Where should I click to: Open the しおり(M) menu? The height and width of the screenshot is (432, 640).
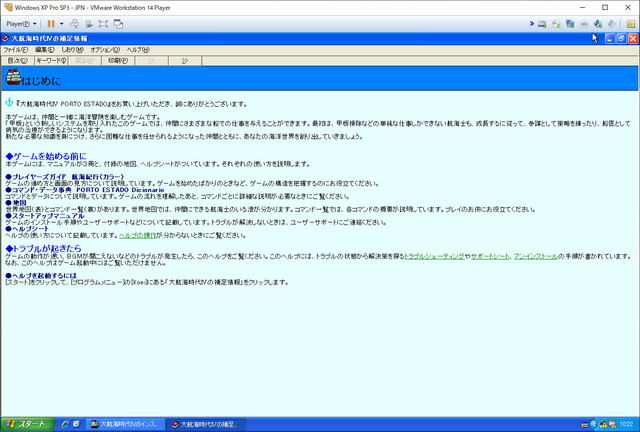click(72, 50)
